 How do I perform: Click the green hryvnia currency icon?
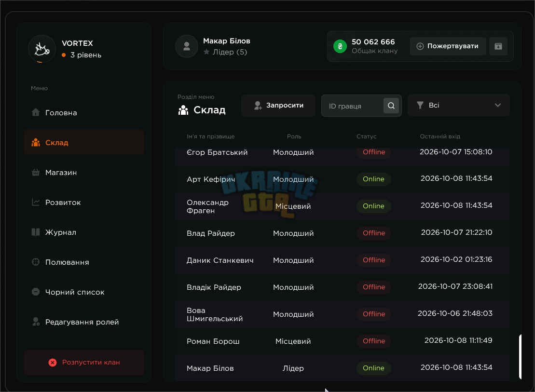[340, 46]
